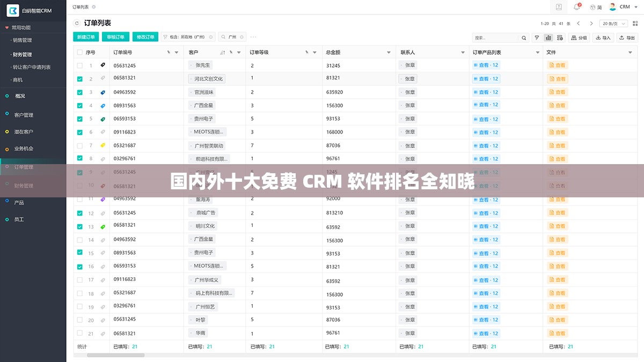Click the 导入 button

(603, 38)
